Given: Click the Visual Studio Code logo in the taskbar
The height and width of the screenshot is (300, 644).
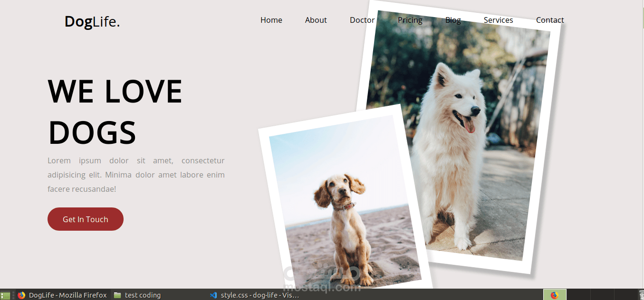Looking at the screenshot, I should (x=213, y=295).
